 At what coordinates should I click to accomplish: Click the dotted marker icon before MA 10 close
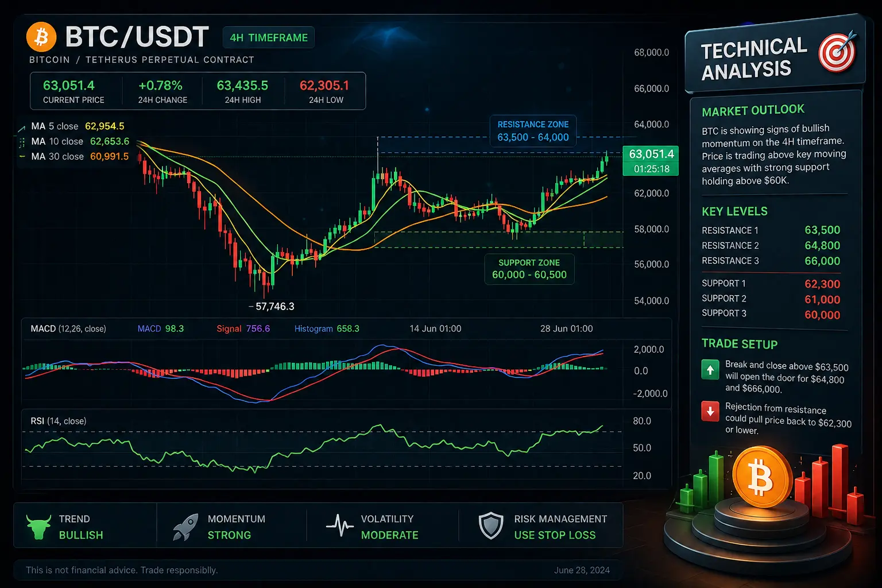point(22,142)
